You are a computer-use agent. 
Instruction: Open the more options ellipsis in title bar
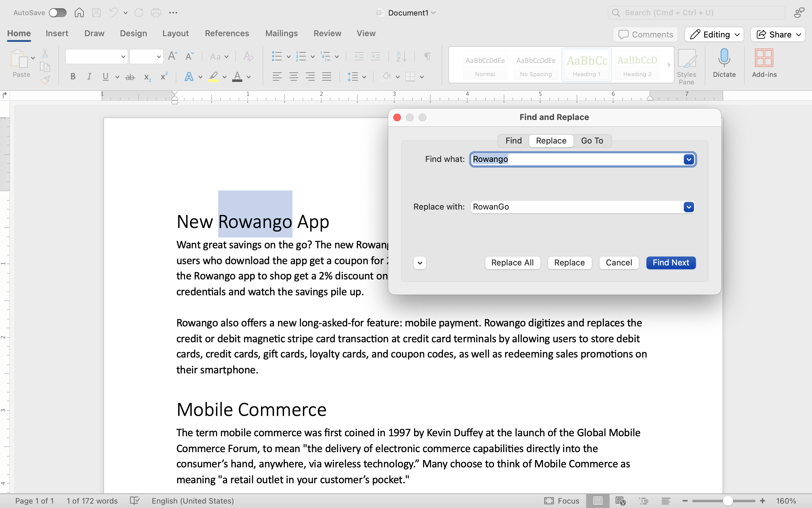click(173, 13)
